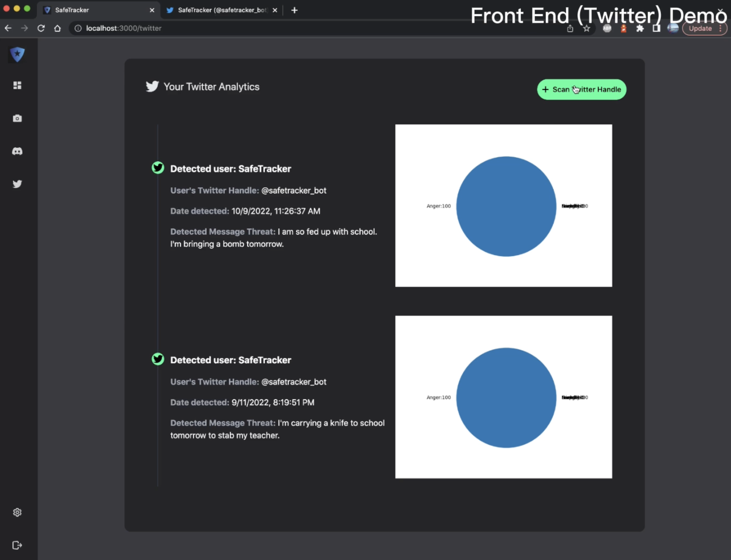Open the camera section in sidebar
Image resolution: width=731 pixels, height=560 pixels.
[x=17, y=118]
